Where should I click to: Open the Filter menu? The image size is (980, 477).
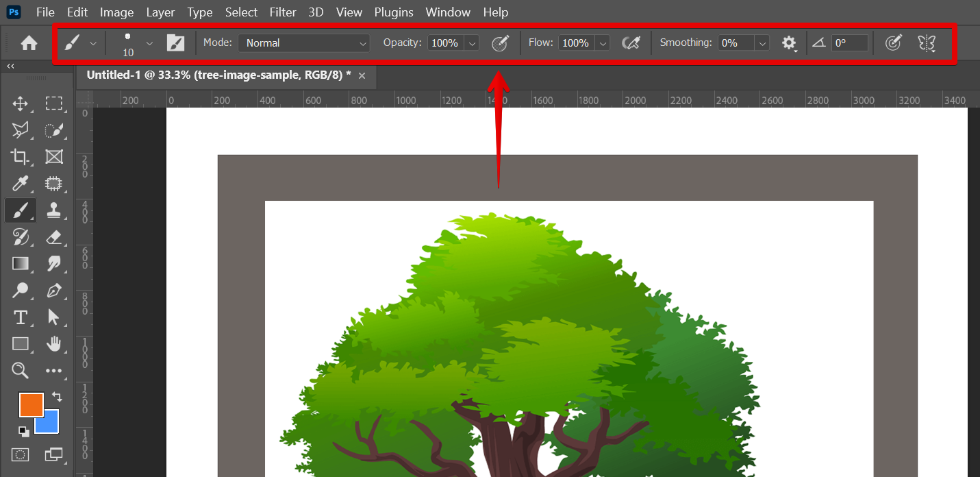pos(283,12)
